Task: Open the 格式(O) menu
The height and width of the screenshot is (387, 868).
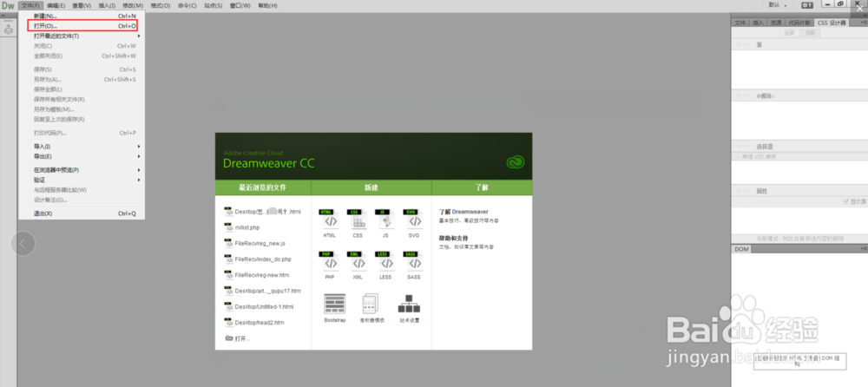Action: coord(161,5)
